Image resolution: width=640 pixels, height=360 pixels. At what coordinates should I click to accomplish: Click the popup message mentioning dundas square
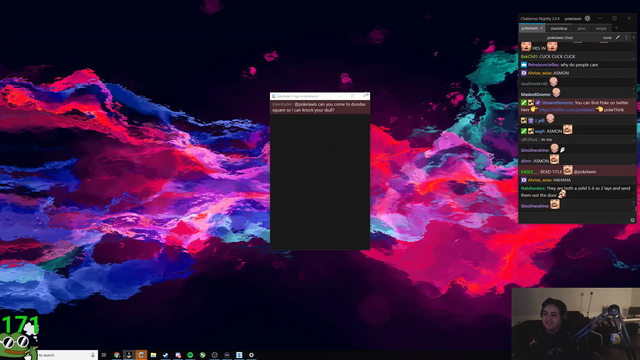(320, 107)
